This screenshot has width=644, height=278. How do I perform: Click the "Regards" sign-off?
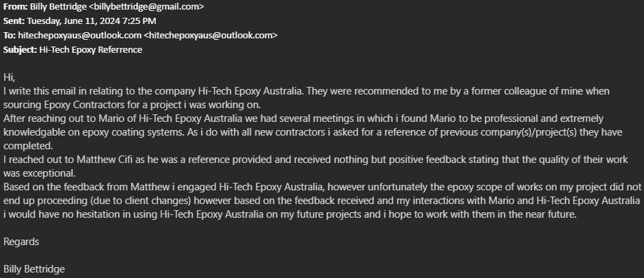click(21, 242)
